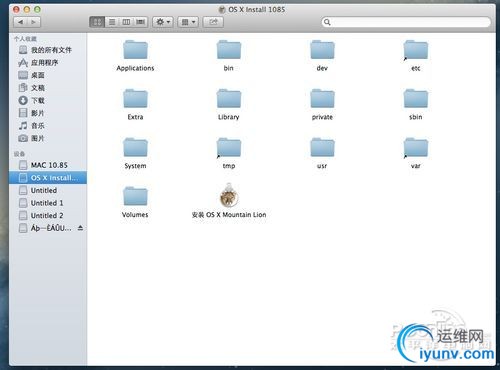Select OS X Install volume in sidebar
The width and height of the screenshot is (500, 370).
(x=48, y=178)
